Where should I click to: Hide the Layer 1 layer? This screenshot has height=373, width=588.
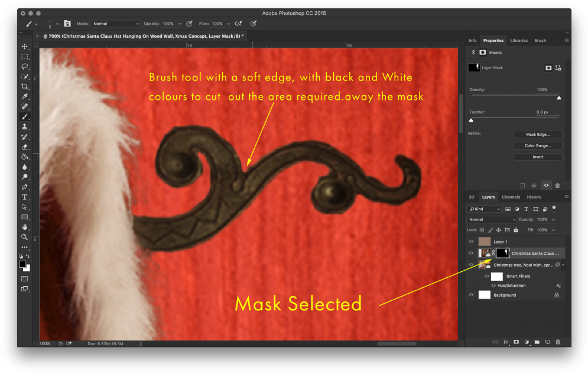[x=471, y=241]
